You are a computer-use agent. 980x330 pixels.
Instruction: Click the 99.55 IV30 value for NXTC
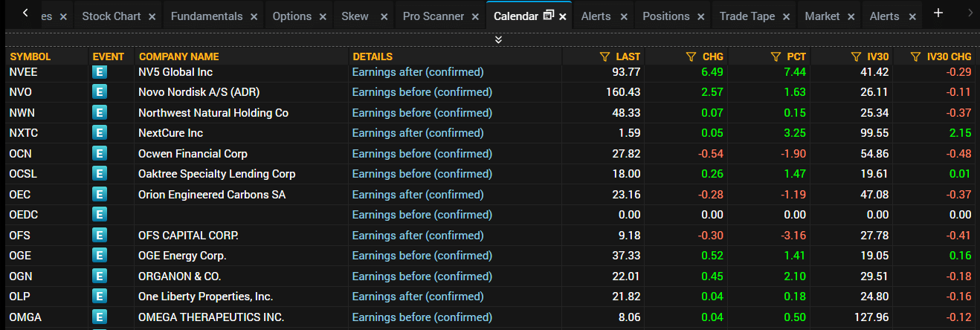coord(874,133)
